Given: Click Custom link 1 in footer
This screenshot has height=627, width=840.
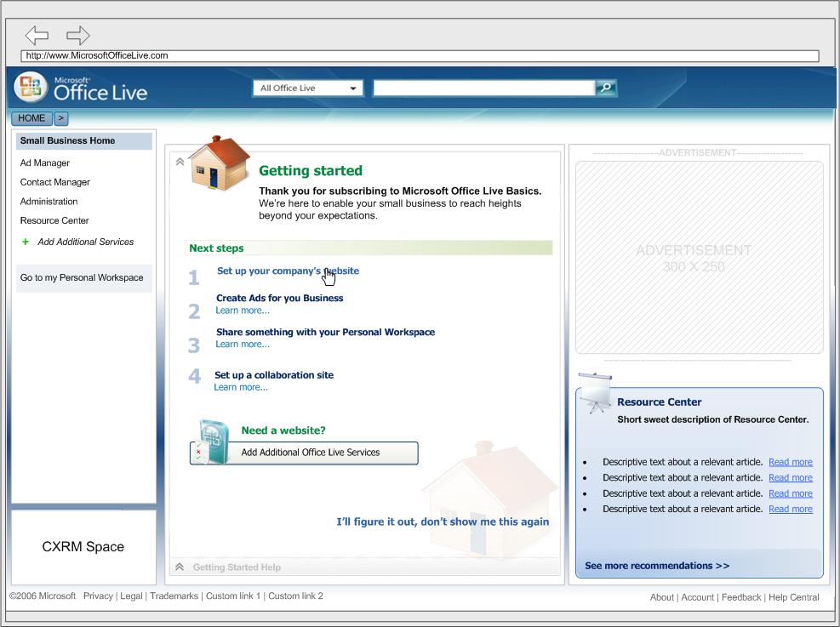Looking at the screenshot, I should [233, 596].
